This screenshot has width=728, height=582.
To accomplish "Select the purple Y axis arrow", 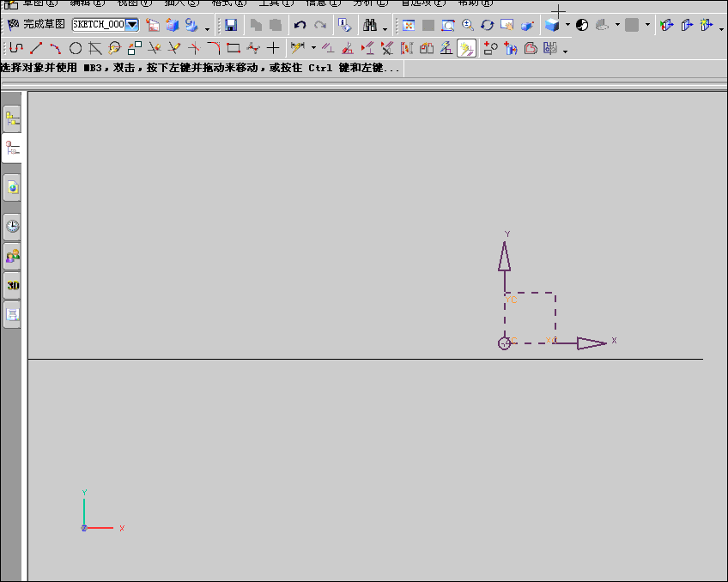I will point(505,266).
